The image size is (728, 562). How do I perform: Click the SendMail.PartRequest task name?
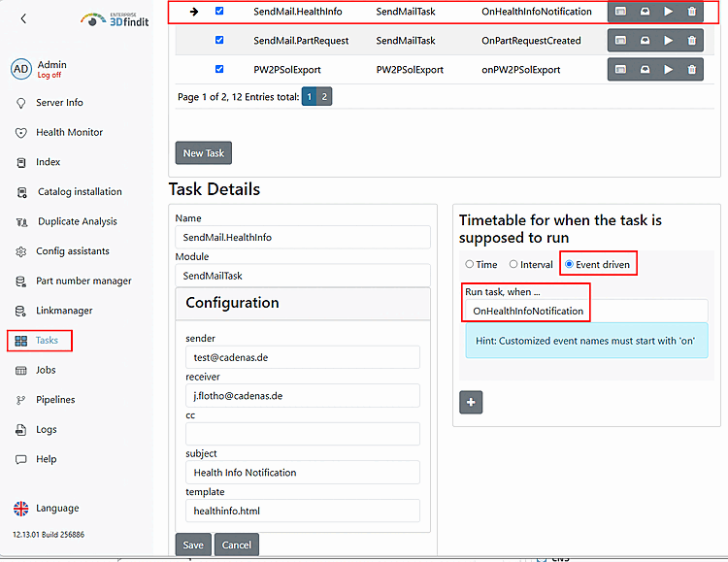(301, 41)
